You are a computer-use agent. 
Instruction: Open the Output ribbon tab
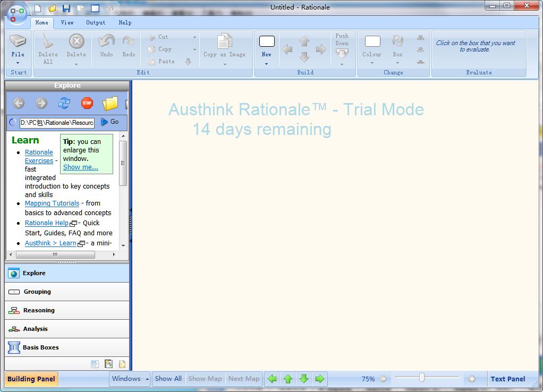click(96, 22)
